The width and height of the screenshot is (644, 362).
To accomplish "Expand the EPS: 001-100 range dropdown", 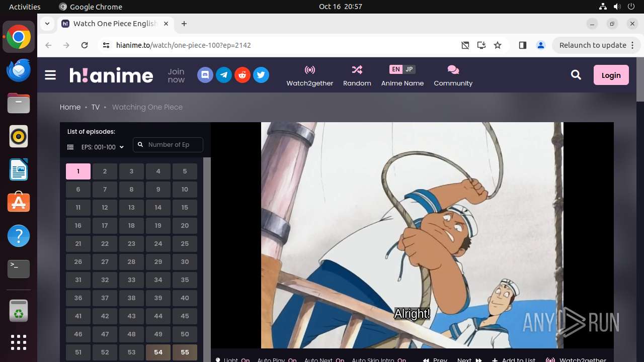I will point(103,147).
